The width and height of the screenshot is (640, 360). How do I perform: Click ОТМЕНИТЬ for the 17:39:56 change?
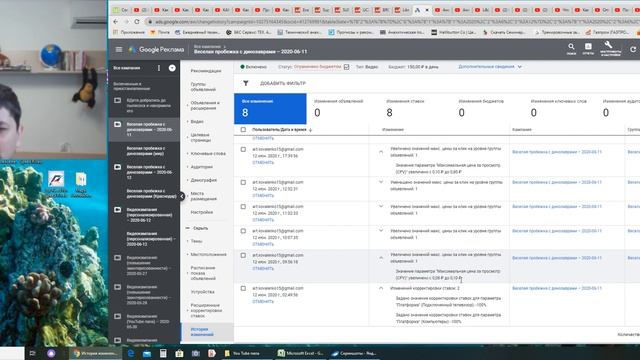pos(263,162)
